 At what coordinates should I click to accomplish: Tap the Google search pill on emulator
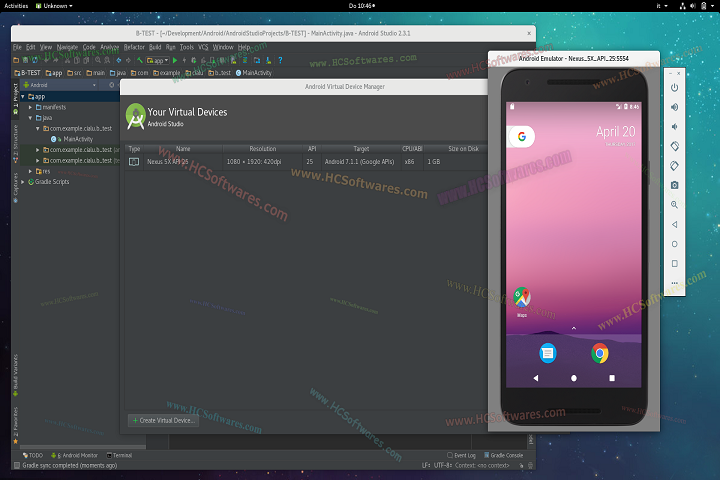coord(522,136)
